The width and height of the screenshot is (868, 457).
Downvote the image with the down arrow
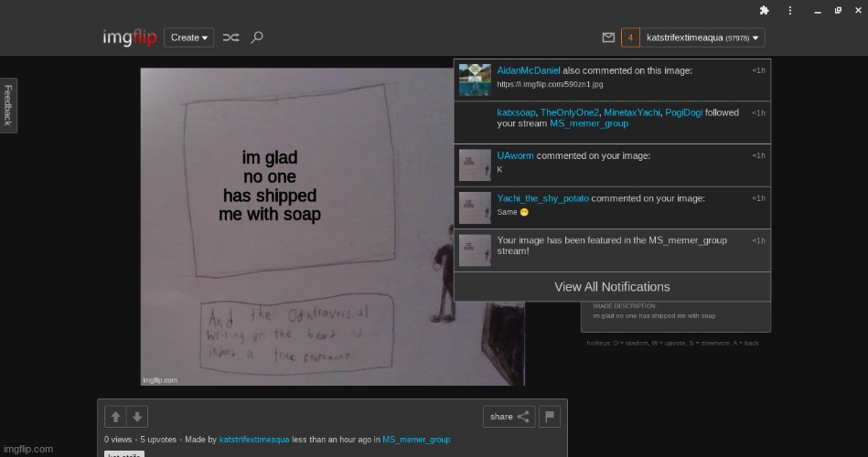136,417
